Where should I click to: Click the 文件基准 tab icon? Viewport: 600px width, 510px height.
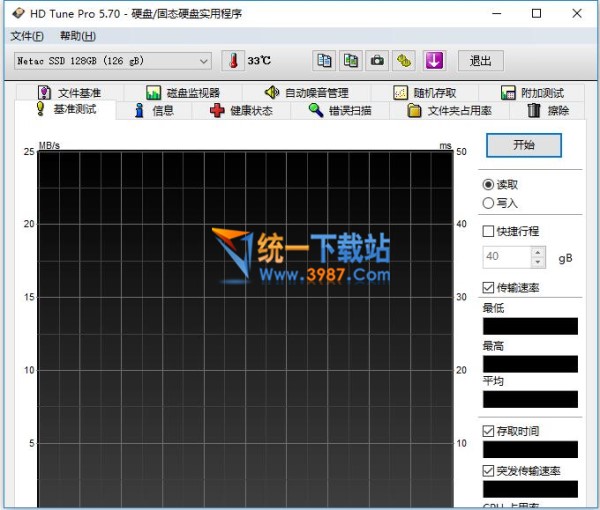[44, 93]
